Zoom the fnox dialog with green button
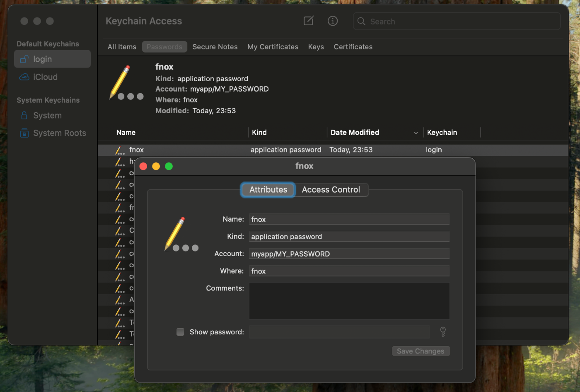The width and height of the screenshot is (580, 392). [169, 166]
